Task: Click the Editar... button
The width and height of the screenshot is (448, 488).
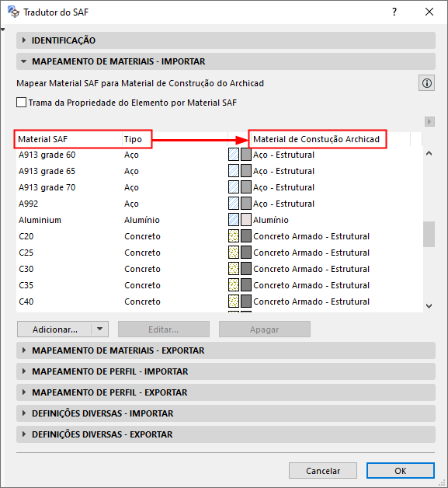Action: click(x=164, y=329)
